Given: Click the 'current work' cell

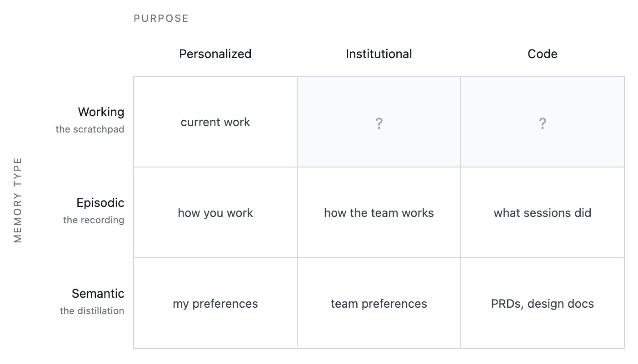Looking at the screenshot, I should (x=215, y=122).
